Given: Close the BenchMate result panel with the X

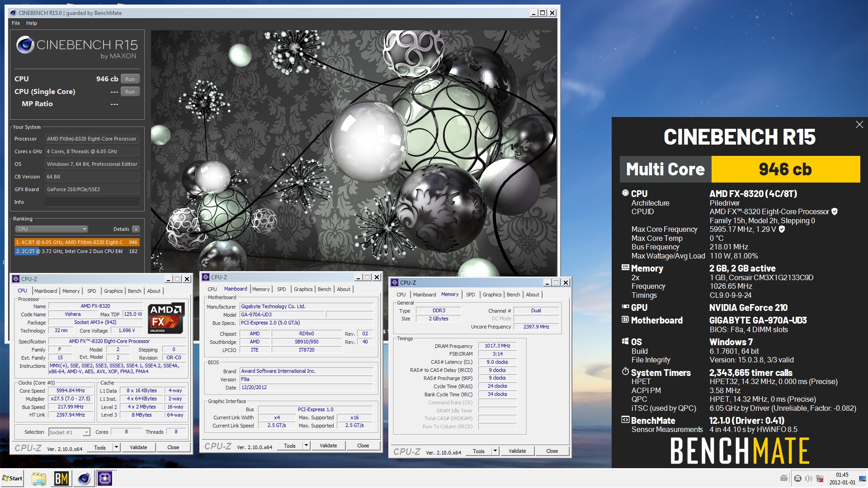Looking at the screenshot, I should pos(859,125).
